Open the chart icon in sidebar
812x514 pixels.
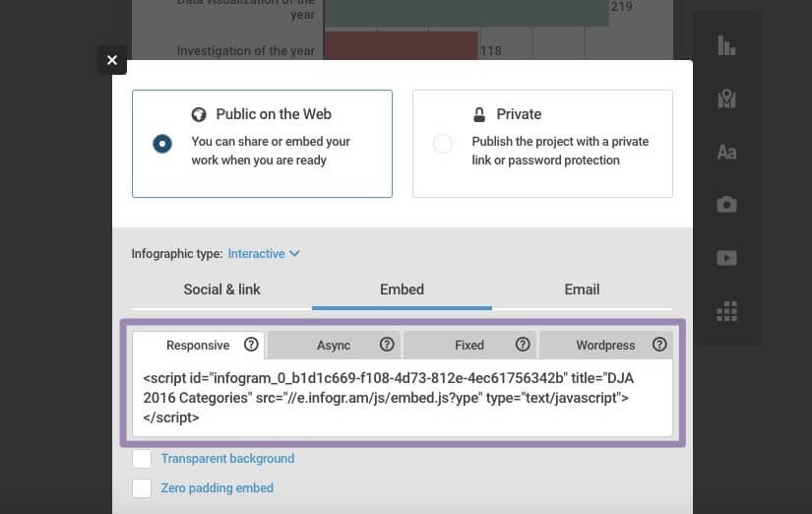726,45
